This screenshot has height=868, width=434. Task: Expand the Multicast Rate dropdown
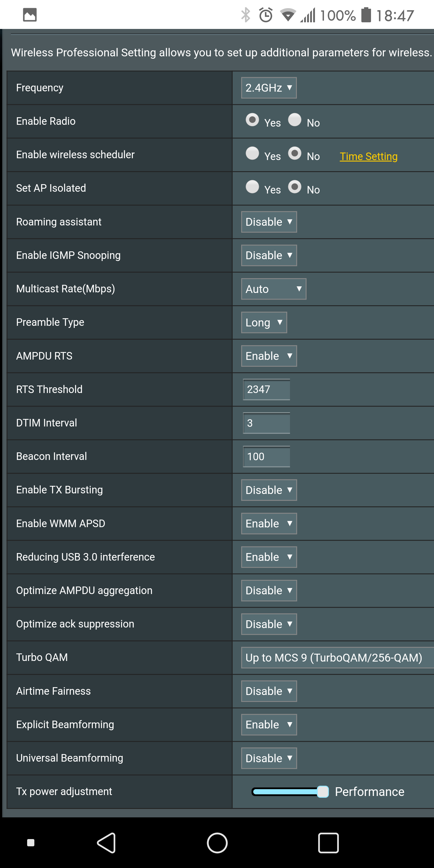tap(273, 289)
